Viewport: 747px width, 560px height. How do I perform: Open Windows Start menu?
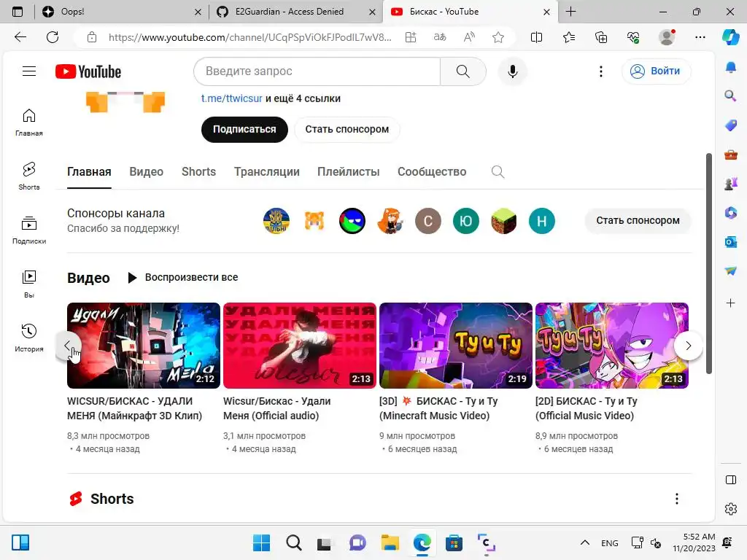pyautogui.click(x=261, y=542)
